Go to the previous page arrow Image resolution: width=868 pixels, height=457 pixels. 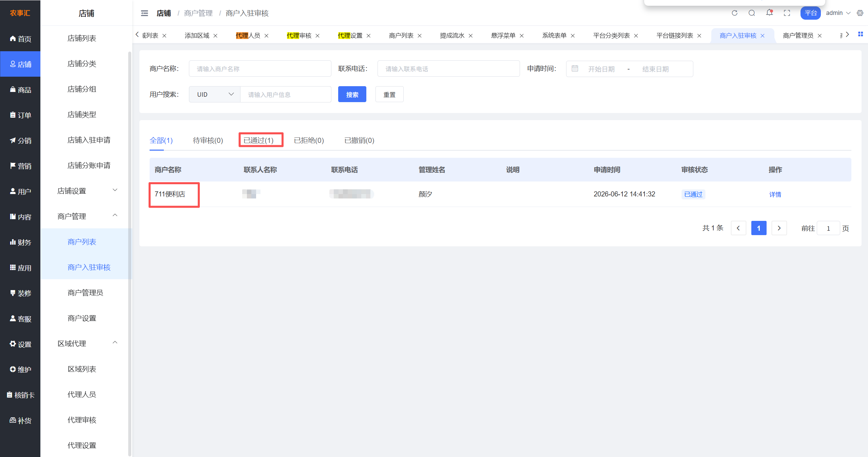tap(738, 228)
